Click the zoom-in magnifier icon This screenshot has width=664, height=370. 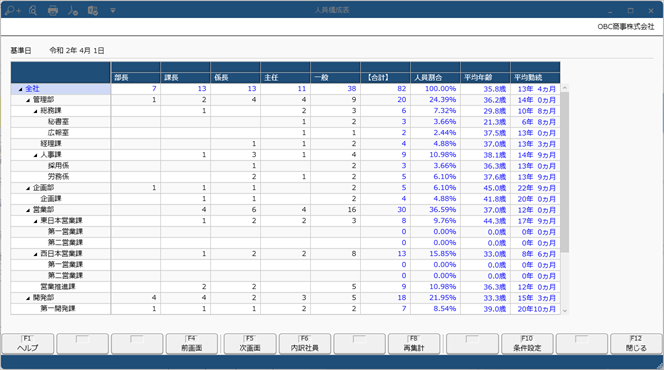[x=13, y=10]
